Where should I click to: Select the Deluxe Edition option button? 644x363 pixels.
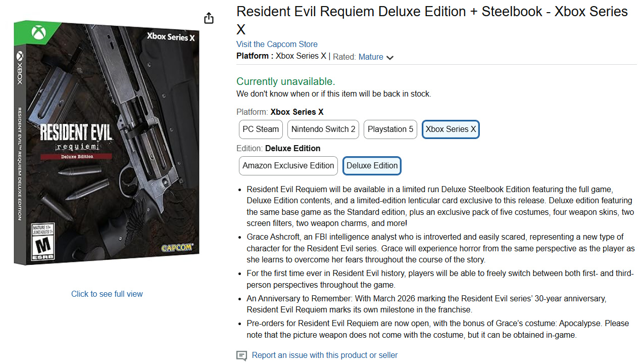(372, 166)
